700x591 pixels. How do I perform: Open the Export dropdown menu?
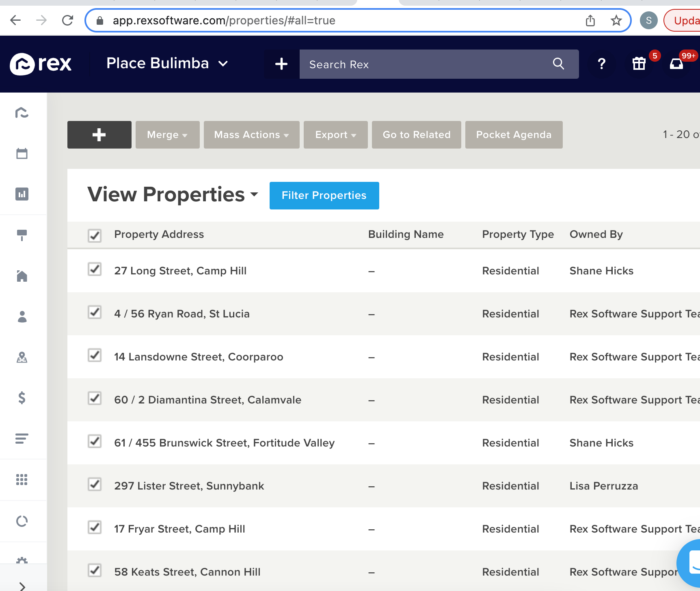336,135
